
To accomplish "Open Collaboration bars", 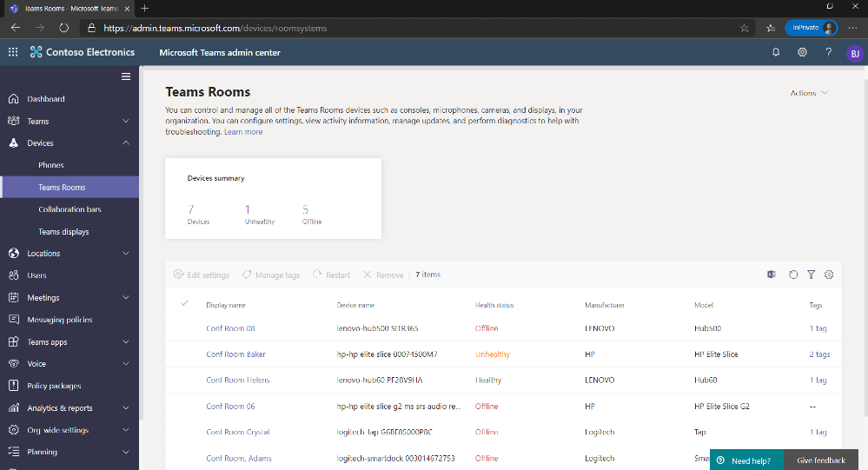I will (x=70, y=209).
